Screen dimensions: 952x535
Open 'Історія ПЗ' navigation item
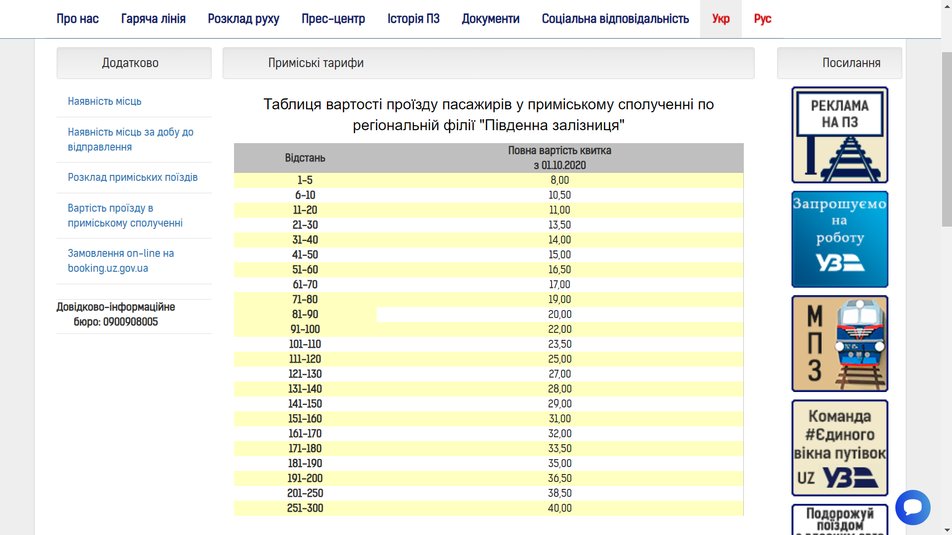coord(413,19)
